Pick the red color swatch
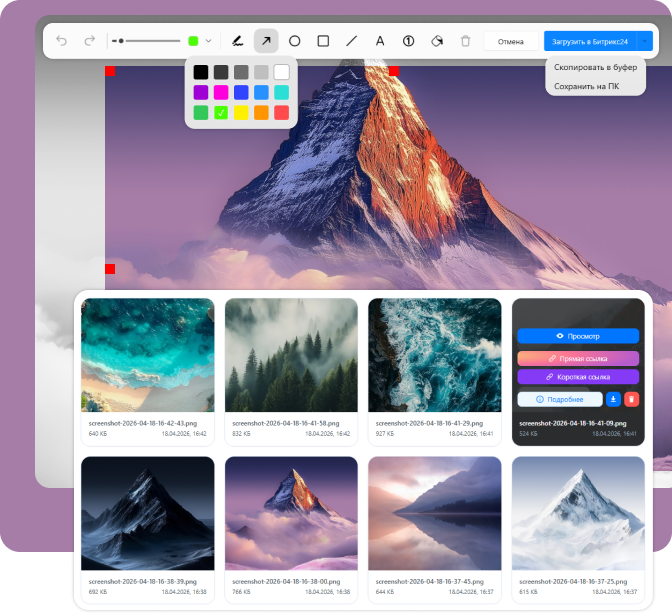Viewport: 672px width, 614px height. pyautogui.click(x=281, y=113)
